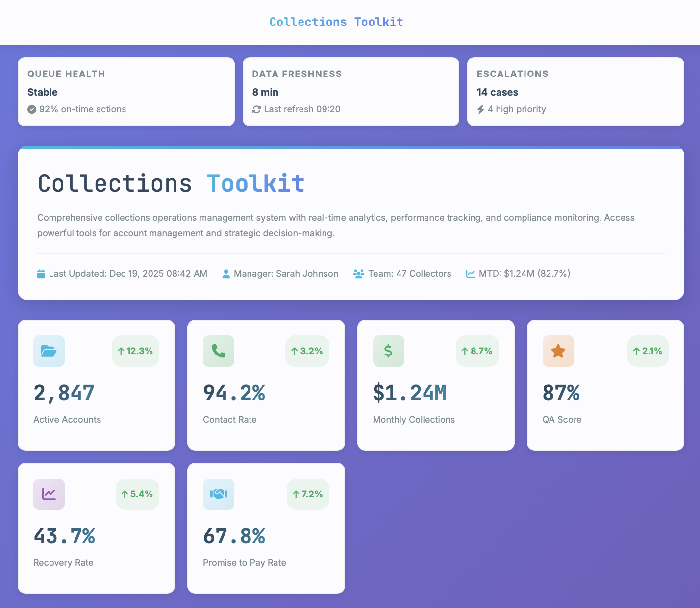Select the Manager: Sarah Johnson label
This screenshot has height=608, width=700.
click(286, 274)
